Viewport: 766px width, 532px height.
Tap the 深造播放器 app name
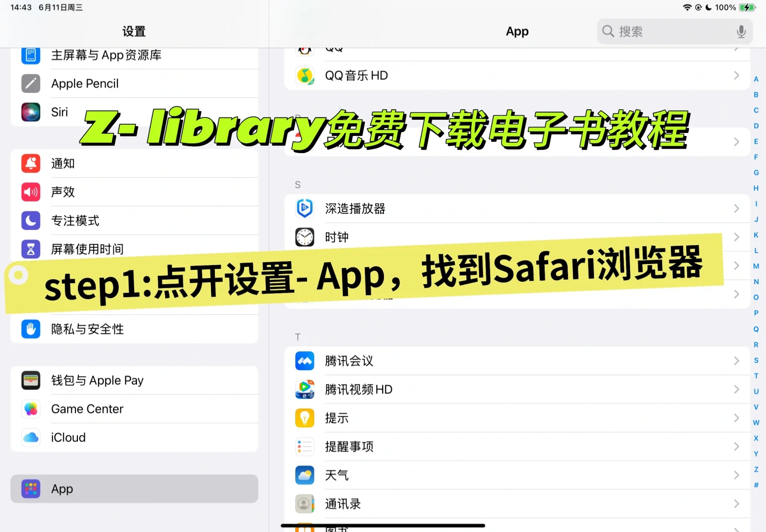pyautogui.click(x=355, y=208)
